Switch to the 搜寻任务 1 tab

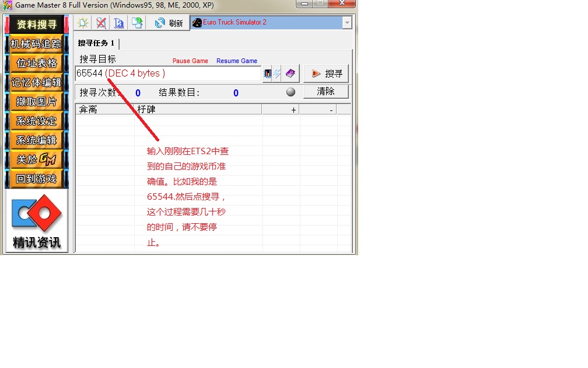coord(97,43)
